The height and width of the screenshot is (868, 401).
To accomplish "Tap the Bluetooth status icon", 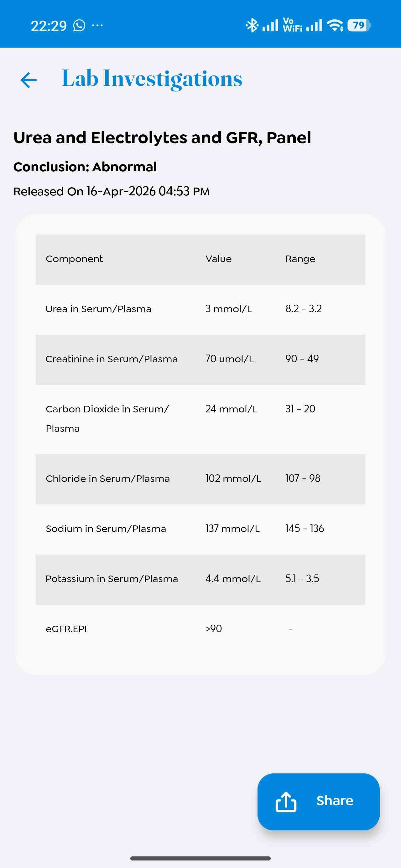I will click(252, 26).
